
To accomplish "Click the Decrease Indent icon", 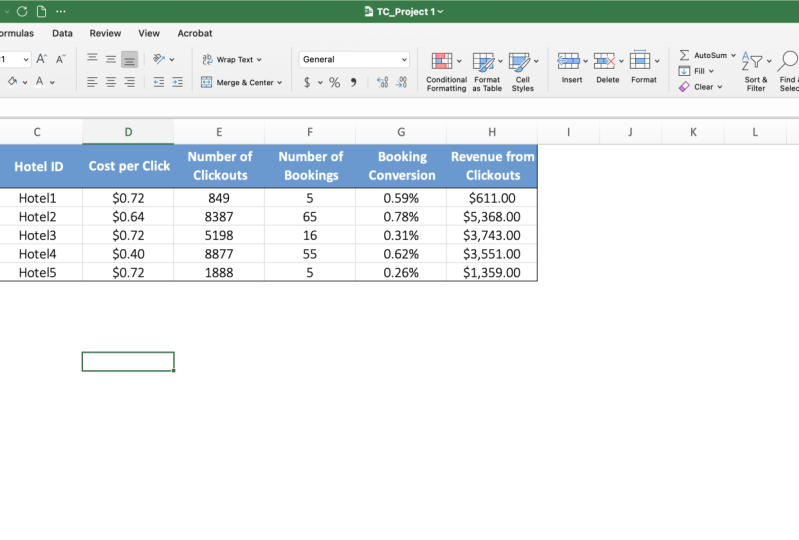I will (158, 82).
